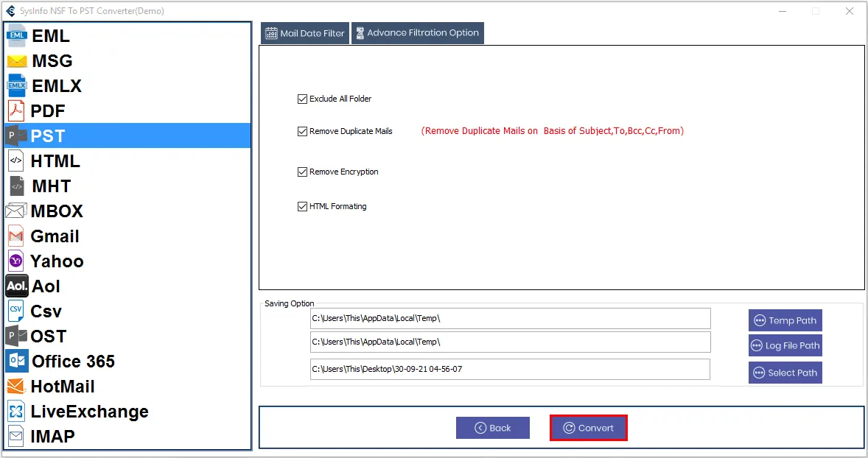
Task: Toggle Remove Duplicate Mails checkbox
Action: (302, 131)
